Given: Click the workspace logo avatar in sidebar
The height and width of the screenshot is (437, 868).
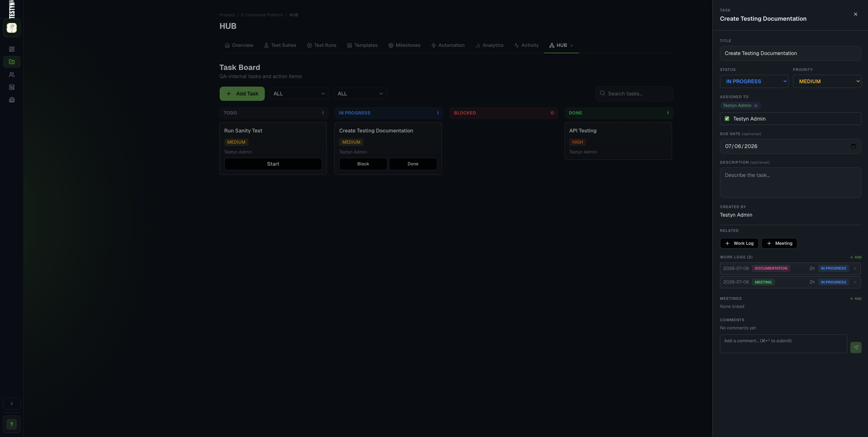Looking at the screenshot, I should [x=12, y=28].
